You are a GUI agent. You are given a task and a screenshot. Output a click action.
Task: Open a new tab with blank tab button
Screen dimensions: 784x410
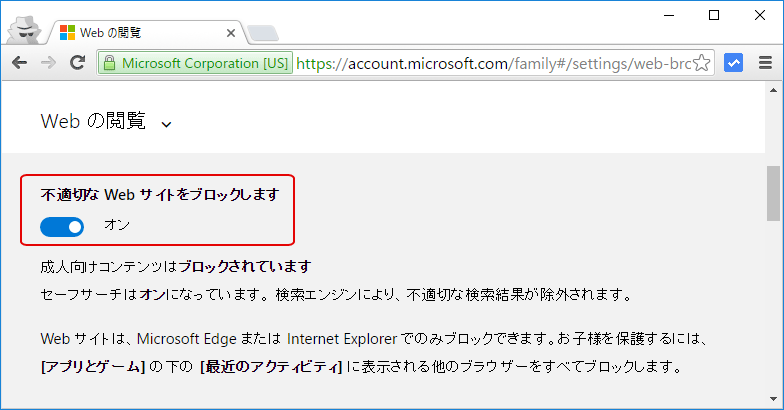click(263, 33)
